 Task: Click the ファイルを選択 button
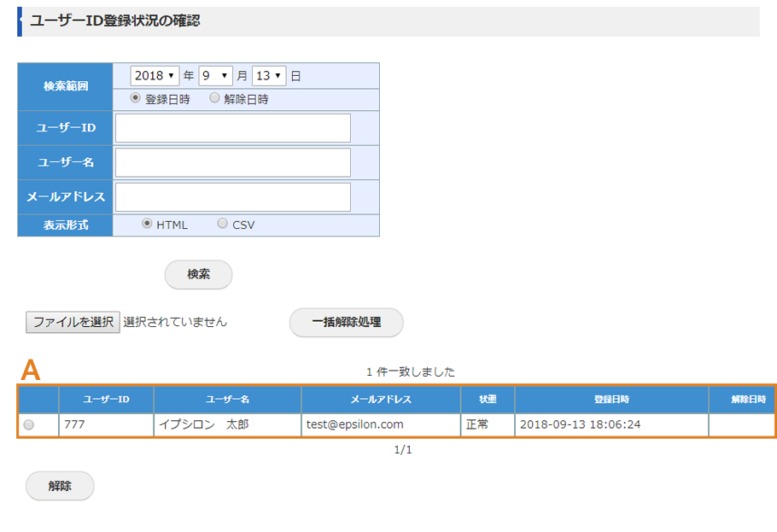(73, 322)
